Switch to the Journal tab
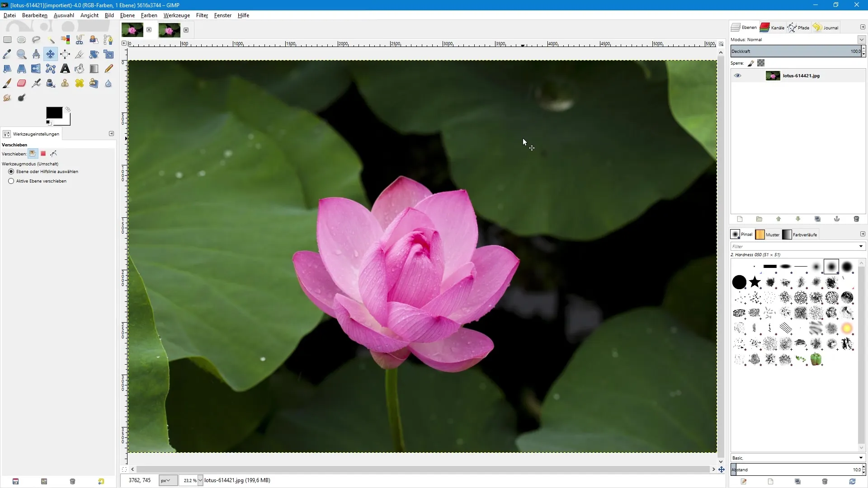This screenshot has width=868, height=488. [x=826, y=28]
